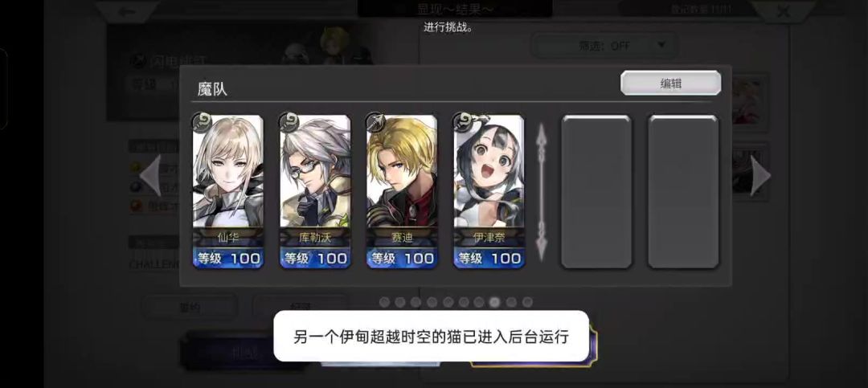The height and width of the screenshot is (388, 868).
Task: Tap the bow icon on 赛迪's card
Action: (376, 124)
